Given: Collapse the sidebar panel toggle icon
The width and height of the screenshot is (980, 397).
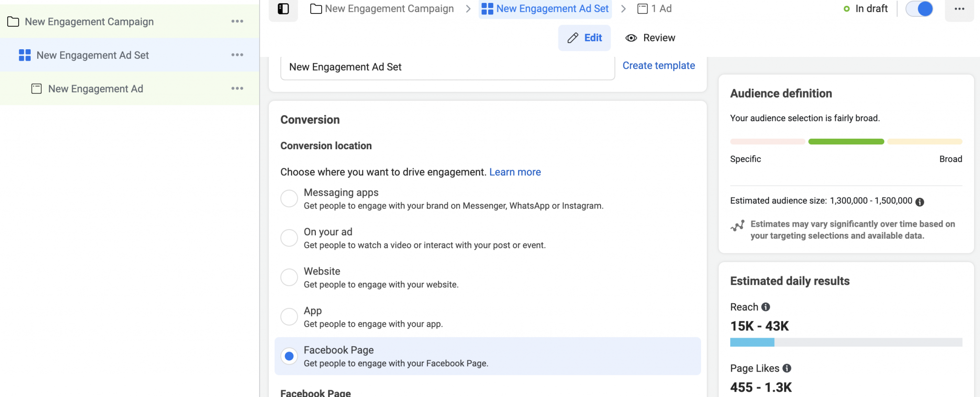Looking at the screenshot, I should (x=283, y=9).
